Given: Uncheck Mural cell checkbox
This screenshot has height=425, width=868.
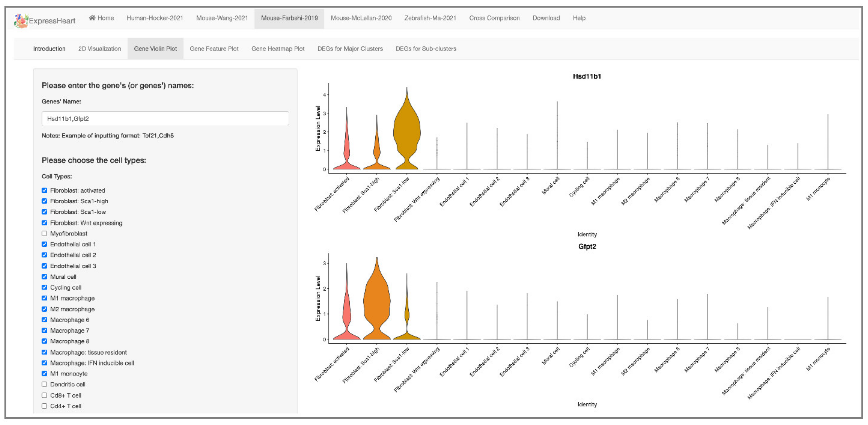Looking at the screenshot, I should tap(45, 277).
